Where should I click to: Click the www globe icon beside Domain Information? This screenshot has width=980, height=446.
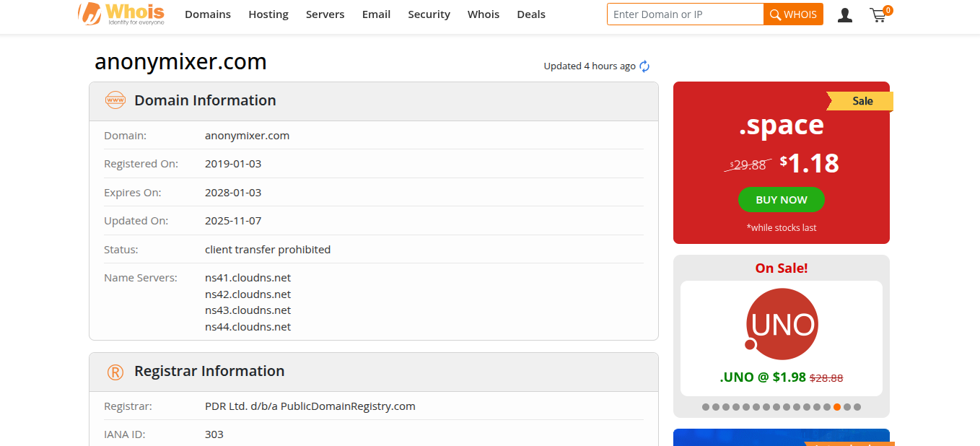(x=115, y=100)
